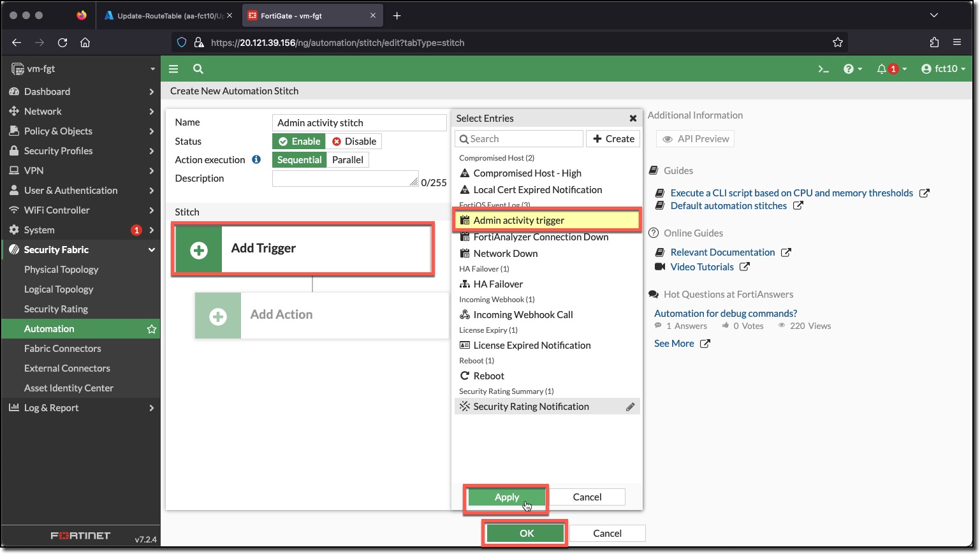Open the CLI console icon
This screenshot has width=980, height=554.
click(x=823, y=69)
